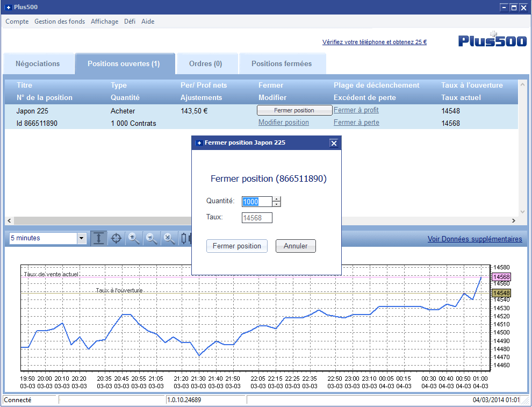Click the Acheter type cell
The height and width of the screenshot is (407, 532).
click(123, 111)
